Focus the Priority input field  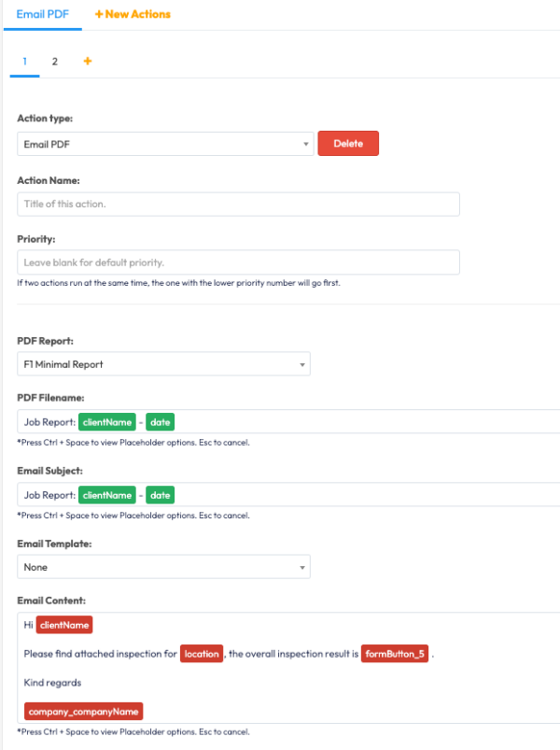238,262
